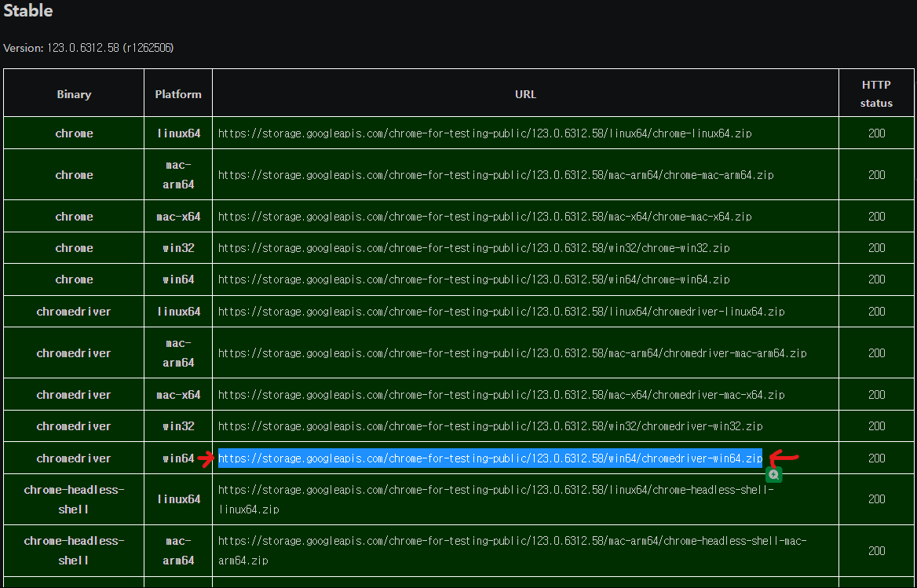The width and height of the screenshot is (917, 588).
Task: Click the chromedriver binary cell in the mac-x64 row
Action: point(74,395)
